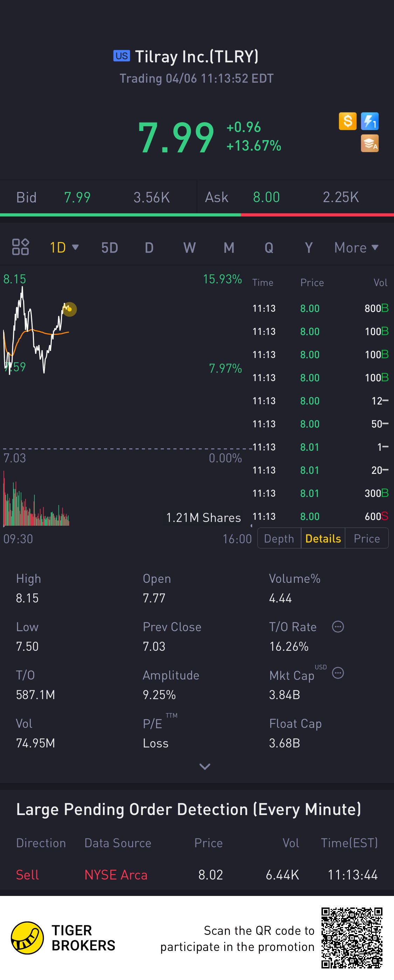Switch to the Depth tab
394x980 pixels.
click(279, 538)
